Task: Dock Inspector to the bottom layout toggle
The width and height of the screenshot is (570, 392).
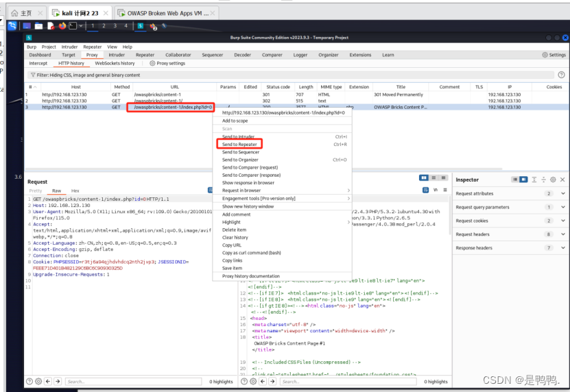Action: coord(515,180)
